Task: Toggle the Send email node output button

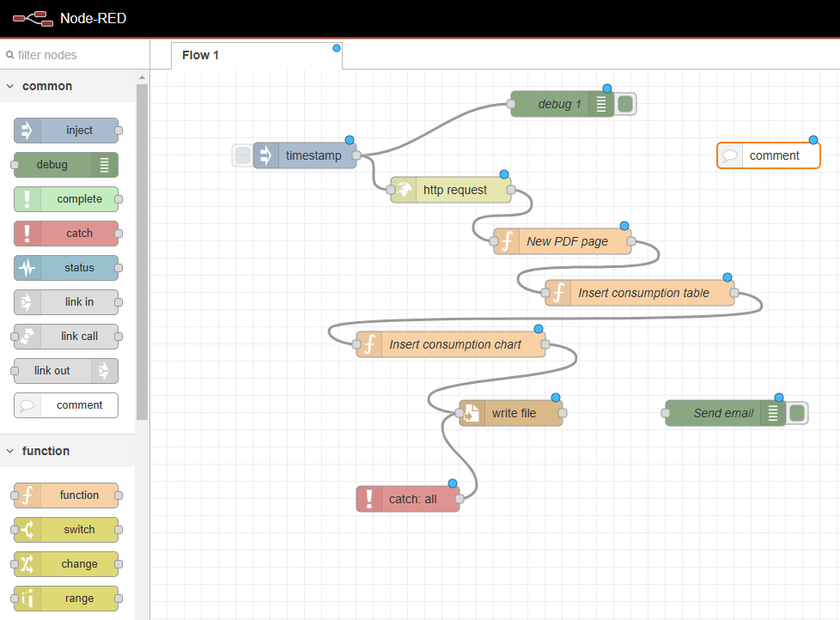Action: click(797, 413)
